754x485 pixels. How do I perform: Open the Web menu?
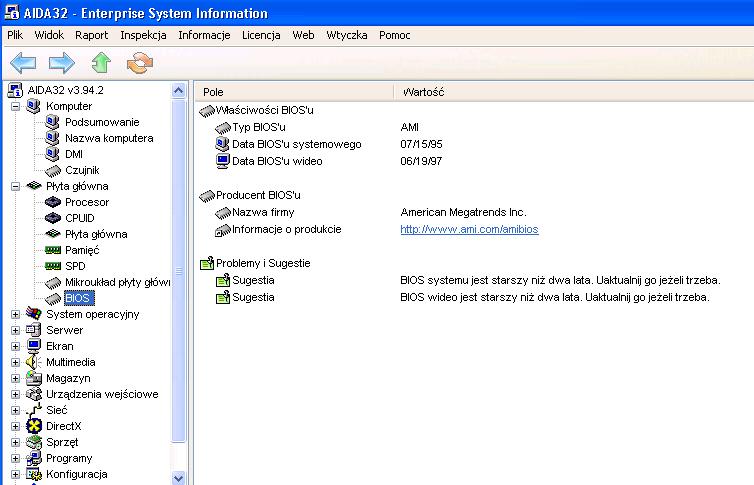[x=303, y=35]
